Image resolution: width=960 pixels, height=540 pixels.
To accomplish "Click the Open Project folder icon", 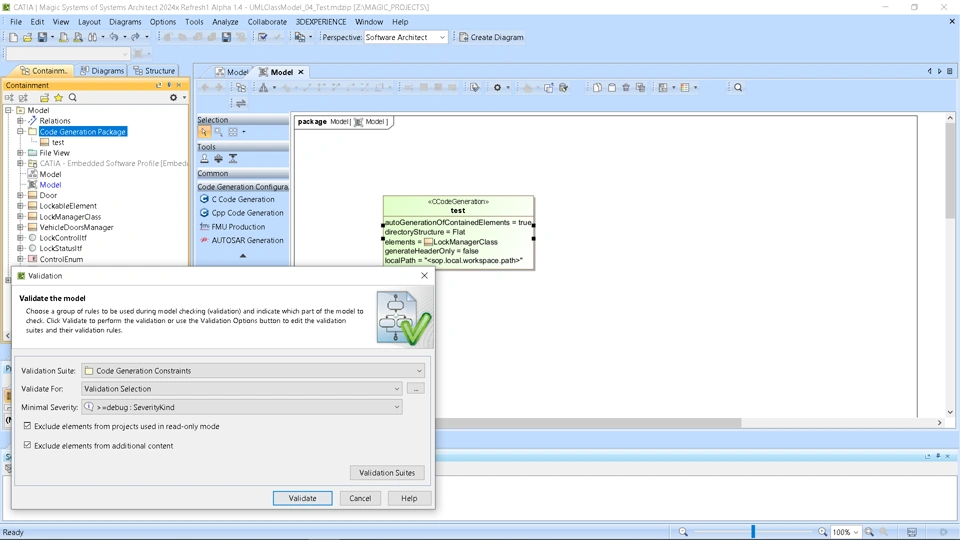I will 28,37.
